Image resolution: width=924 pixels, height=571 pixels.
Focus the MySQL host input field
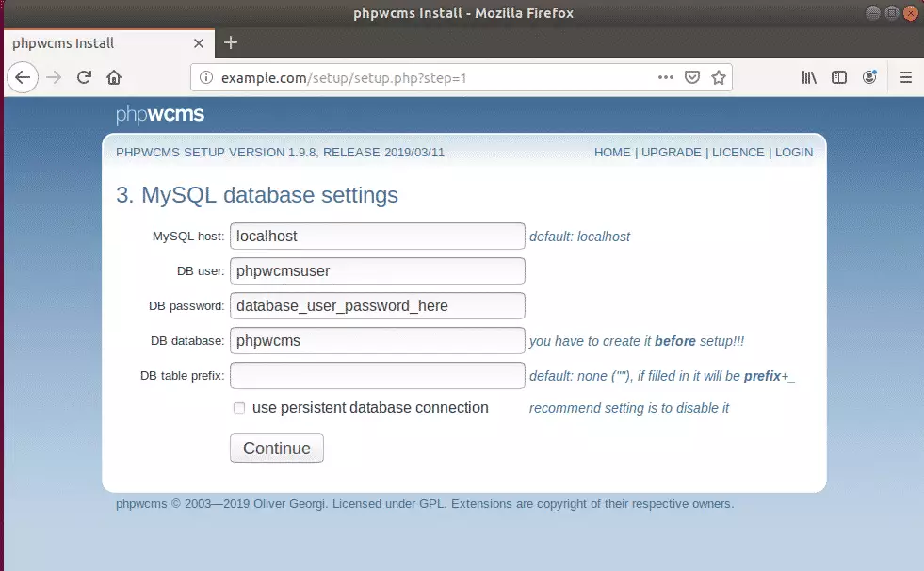click(377, 237)
